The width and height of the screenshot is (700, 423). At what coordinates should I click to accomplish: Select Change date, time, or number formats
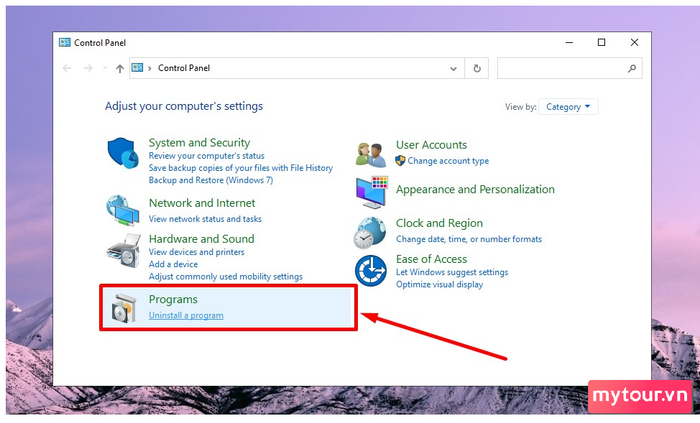click(x=469, y=239)
